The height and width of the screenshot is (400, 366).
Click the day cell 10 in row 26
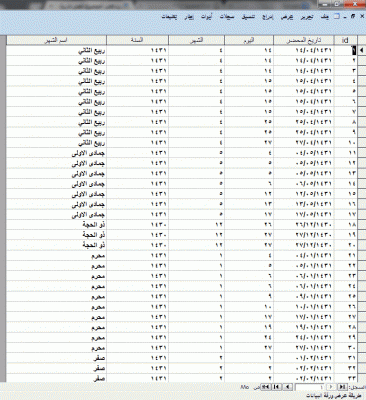[249, 307]
